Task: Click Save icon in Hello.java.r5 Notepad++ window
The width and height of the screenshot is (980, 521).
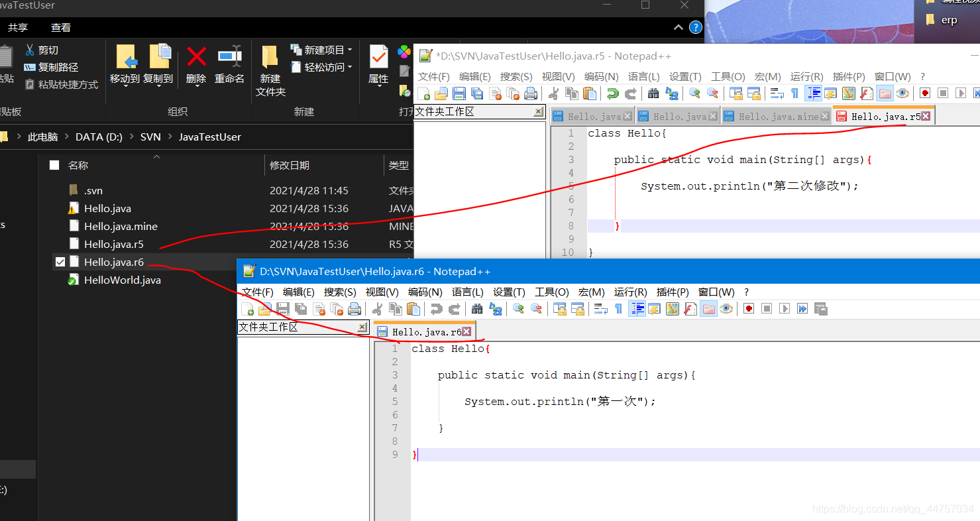Action: [459, 93]
